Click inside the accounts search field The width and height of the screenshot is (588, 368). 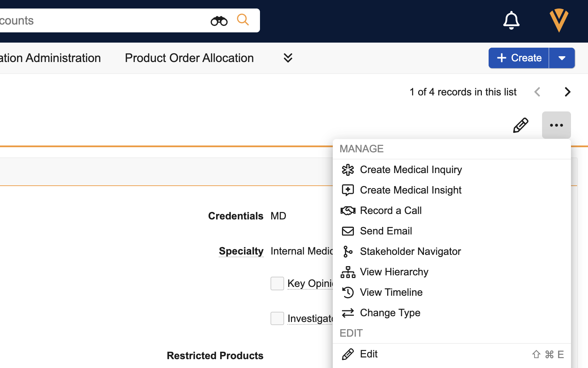pos(102,20)
